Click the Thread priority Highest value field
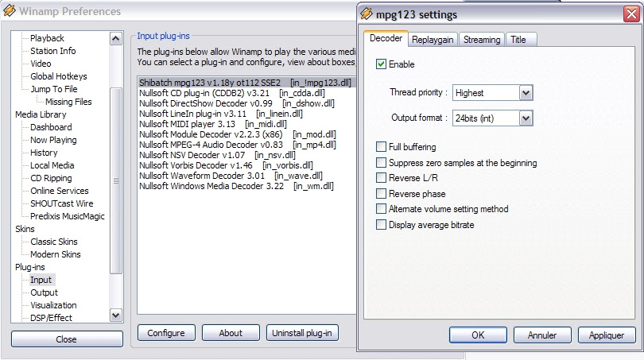 (486, 93)
